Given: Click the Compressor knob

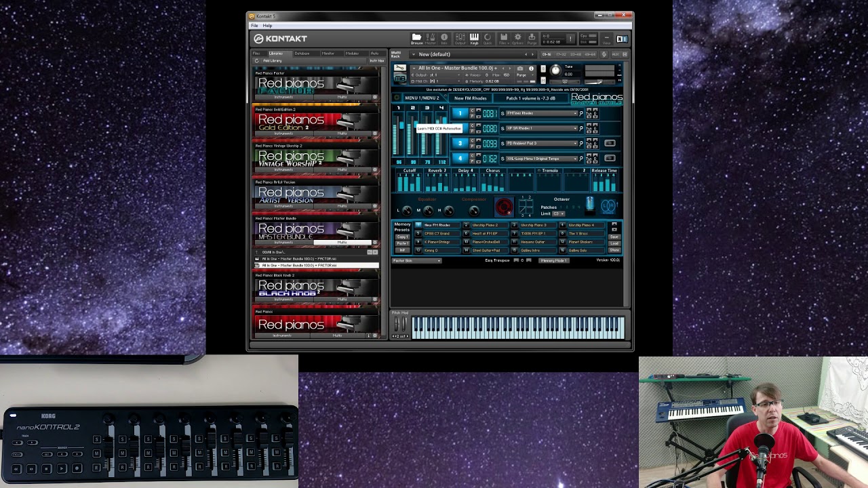Looking at the screenshot, I should pyautogui.click(x=474, y=210).
